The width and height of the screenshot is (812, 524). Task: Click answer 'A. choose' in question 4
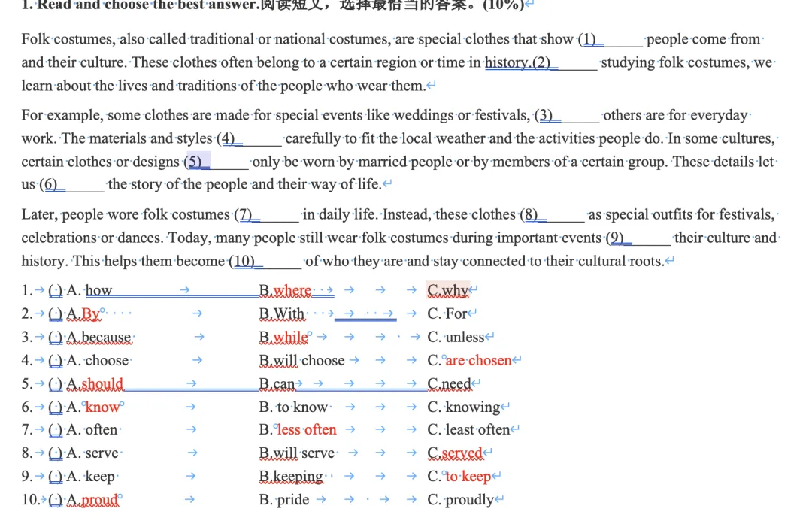(97, 360)
